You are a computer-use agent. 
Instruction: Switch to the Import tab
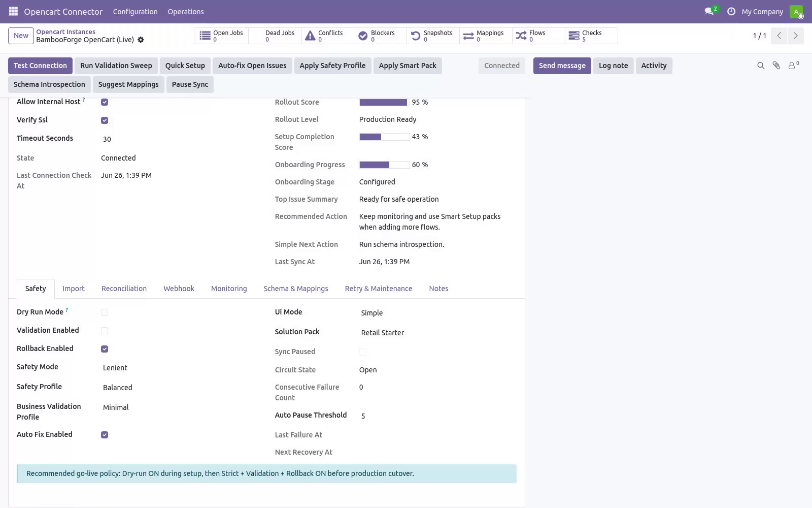click(x=74, y=289)
